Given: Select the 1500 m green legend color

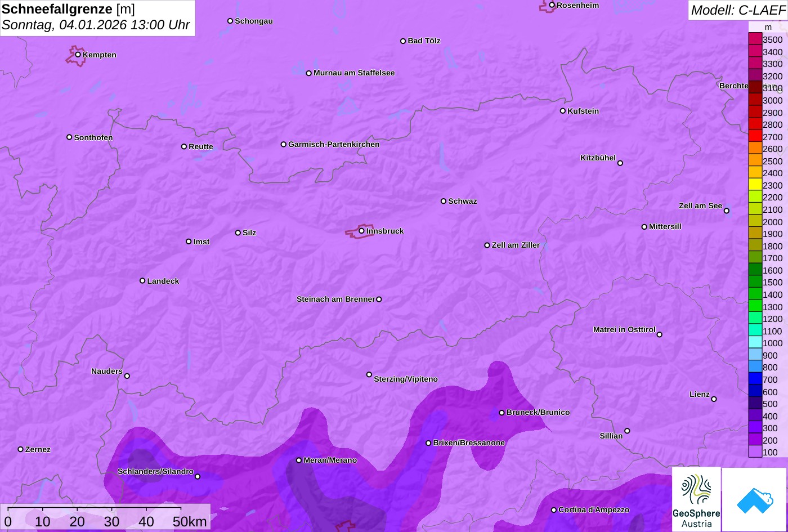Looking at the screenshot, I should click(x=755, y=281).
